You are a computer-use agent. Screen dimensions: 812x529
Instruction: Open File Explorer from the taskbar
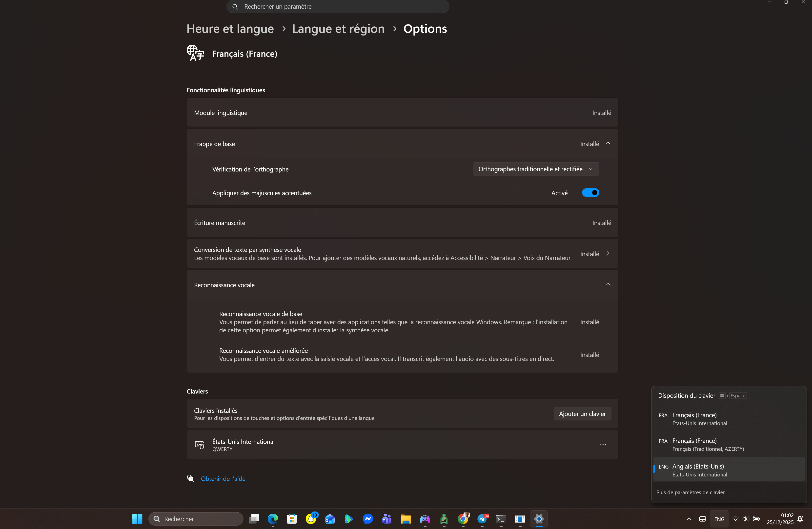pyautogui.click(x=406, y=519)
